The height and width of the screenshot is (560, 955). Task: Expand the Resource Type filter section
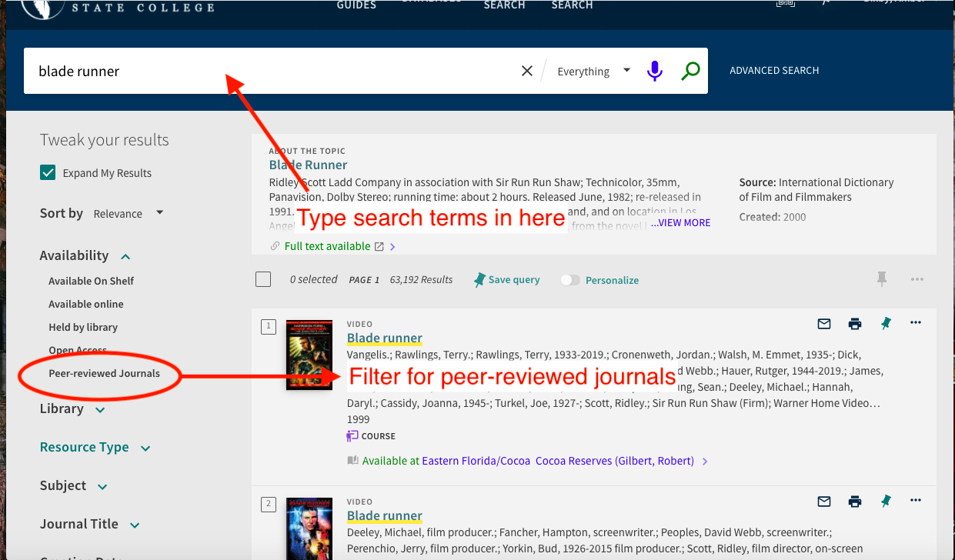coord(95,447)
